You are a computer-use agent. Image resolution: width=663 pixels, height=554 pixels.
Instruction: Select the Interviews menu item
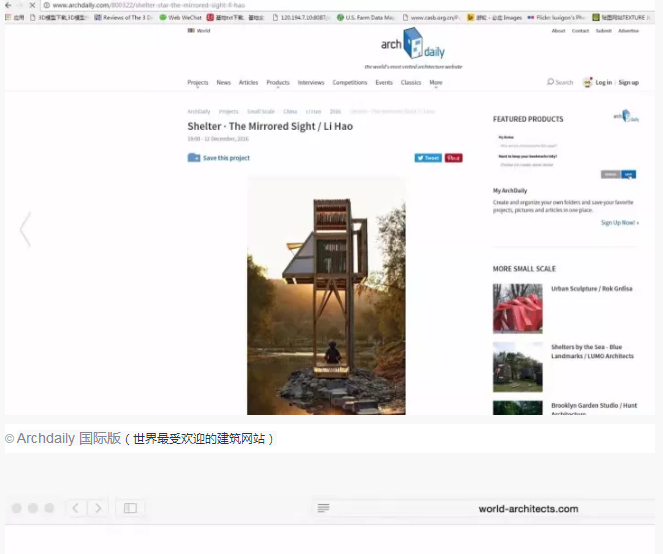coord(311,83)
